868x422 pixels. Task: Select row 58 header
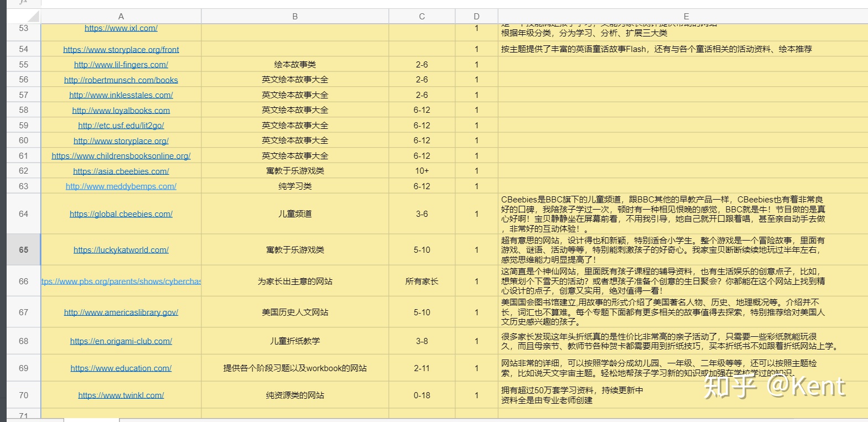point(23,110)
